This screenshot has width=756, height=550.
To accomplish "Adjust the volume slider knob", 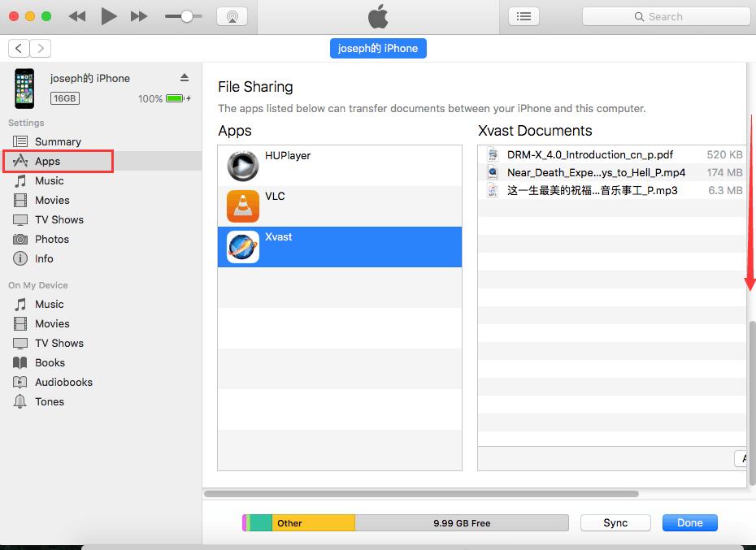I will coord(187,16).
